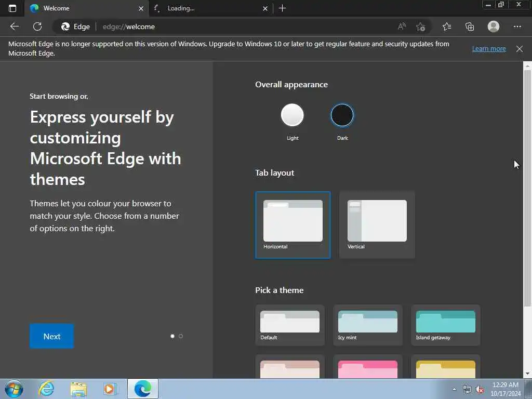Click the Microsoft Edge taskbar icon
Viewport: 532px width, 399px height.
click(143, 389)
